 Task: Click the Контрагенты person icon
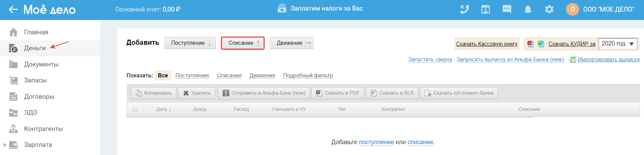point(13,129)
